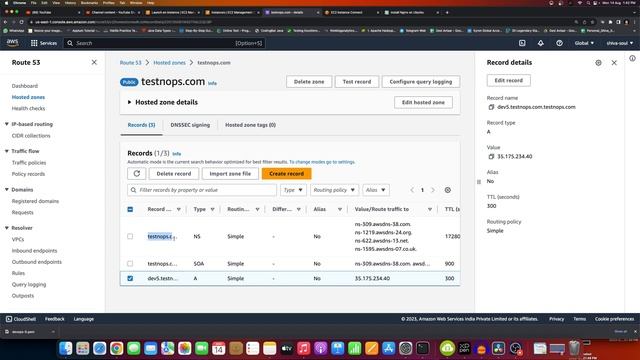Click the Edit record button
Image resolution: width=640 pixels, height=360 pixels.
pos(509,80)
